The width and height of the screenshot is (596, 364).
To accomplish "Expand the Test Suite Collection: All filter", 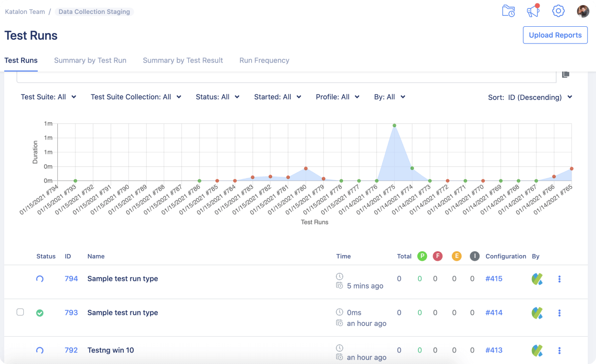I will coord(136,97).
